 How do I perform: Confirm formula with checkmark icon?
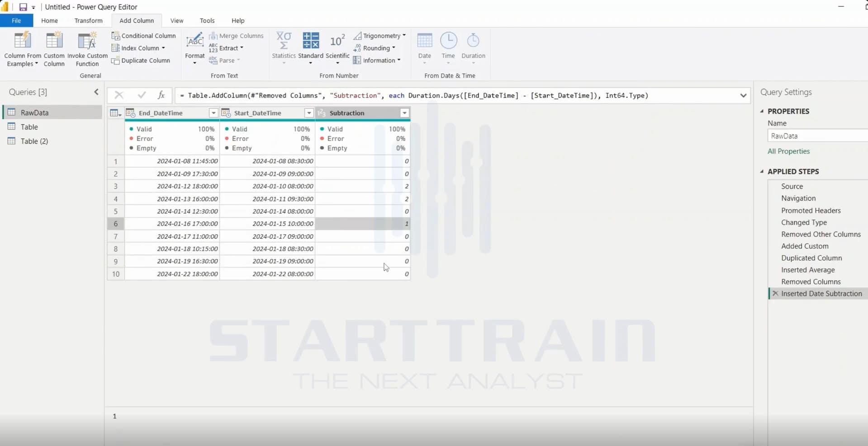coord(142,95)
